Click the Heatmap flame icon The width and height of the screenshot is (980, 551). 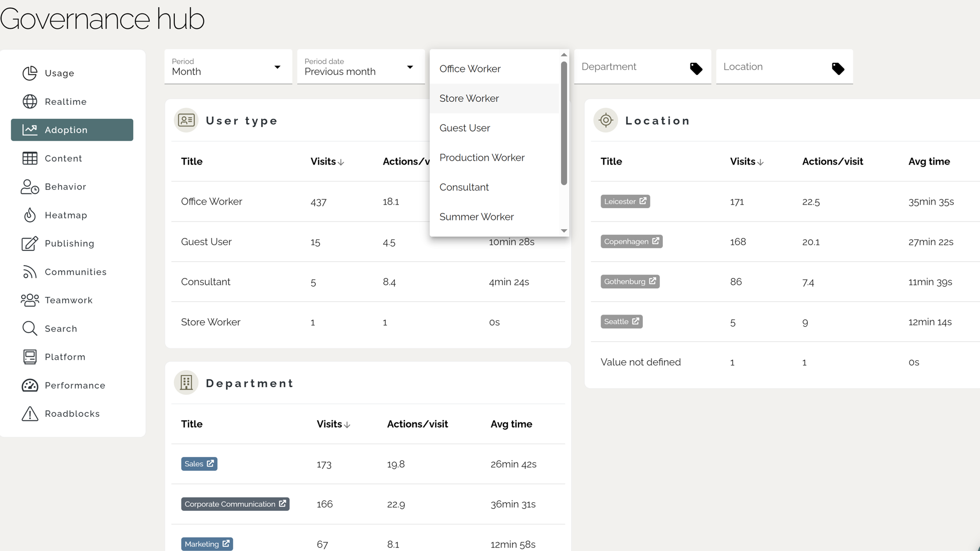(x=30, y=215)
